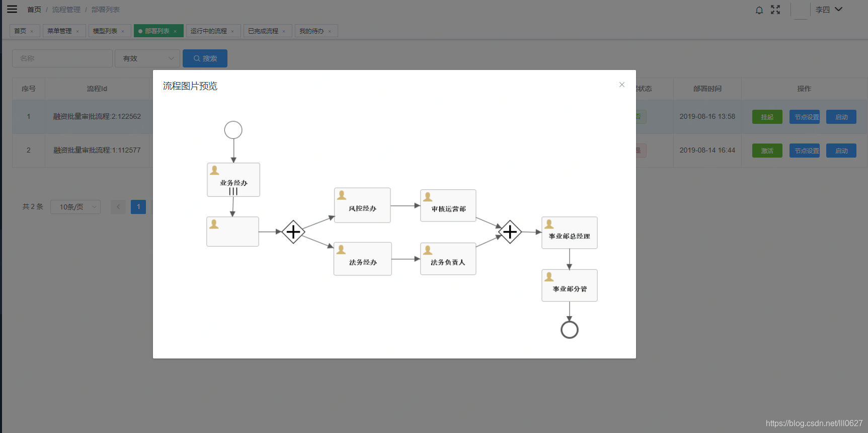Click the 搜索 button
The image size is (868, 433).
click(x=205, y=58)
